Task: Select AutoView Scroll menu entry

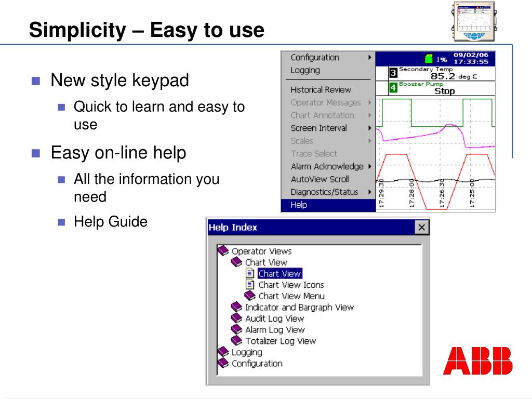Action: click(328, 179)
